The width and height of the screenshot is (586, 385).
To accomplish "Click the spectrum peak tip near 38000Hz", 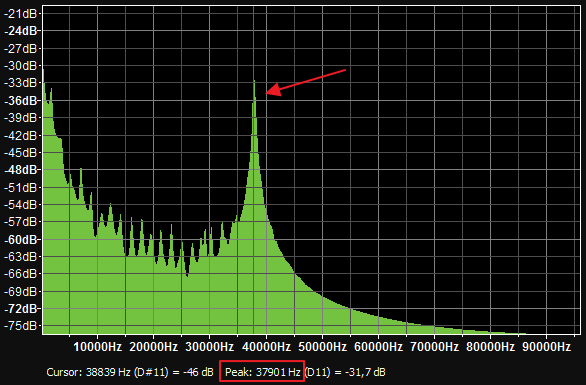I will point(254,82).
